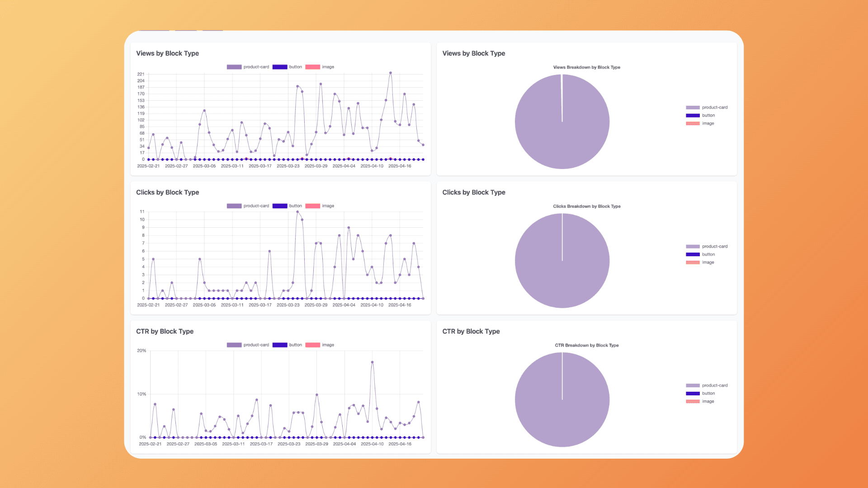This screenshot has height=488, width=868.
Task: Toggle product-card series in Clicks by Block Type legend
Action: tap(248, 206)
